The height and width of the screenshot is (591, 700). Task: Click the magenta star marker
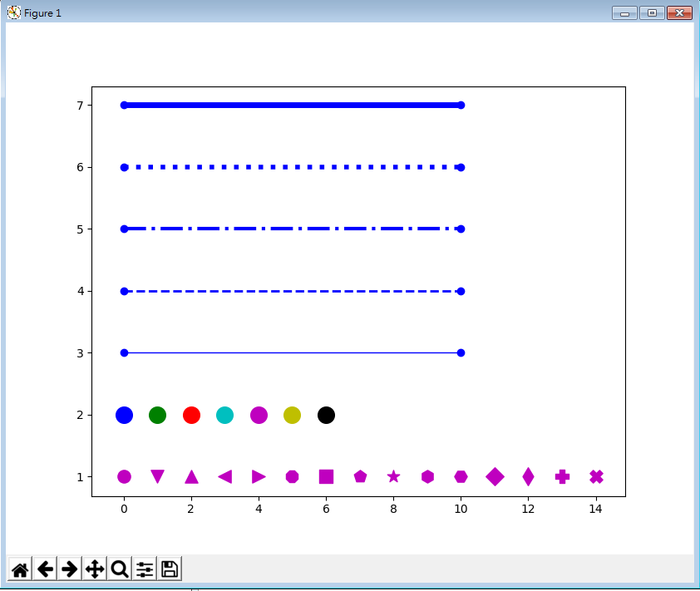click(393, 476)
